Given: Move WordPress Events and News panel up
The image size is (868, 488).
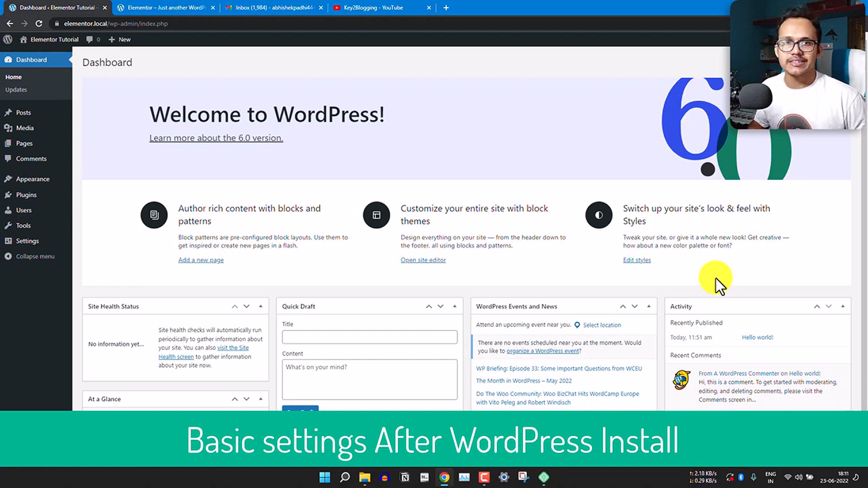Looking at the screenshot, I should [623, 306].
